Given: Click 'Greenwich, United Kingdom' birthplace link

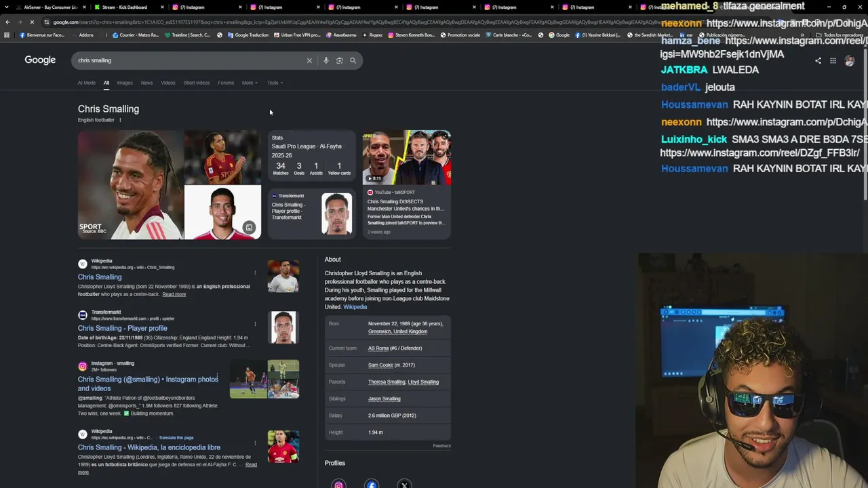Looking at the screenshot, I should pyautogui.click(x=397, y=331).
